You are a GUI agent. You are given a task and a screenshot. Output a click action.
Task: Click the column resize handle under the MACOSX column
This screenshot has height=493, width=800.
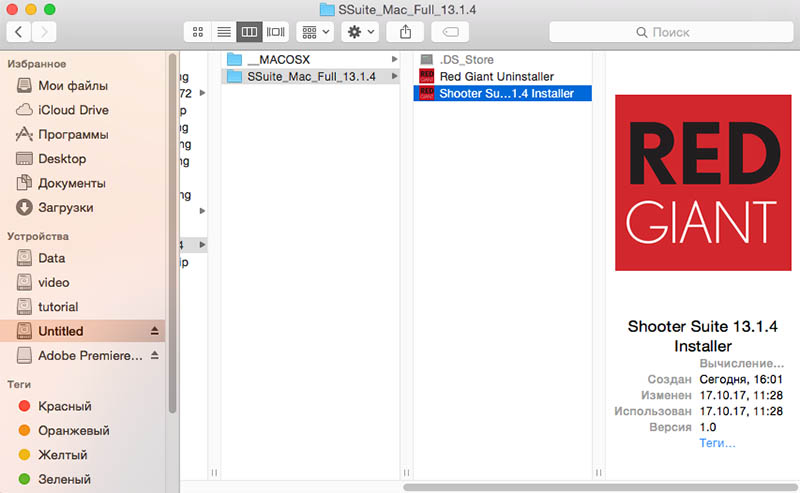point(407,473)
